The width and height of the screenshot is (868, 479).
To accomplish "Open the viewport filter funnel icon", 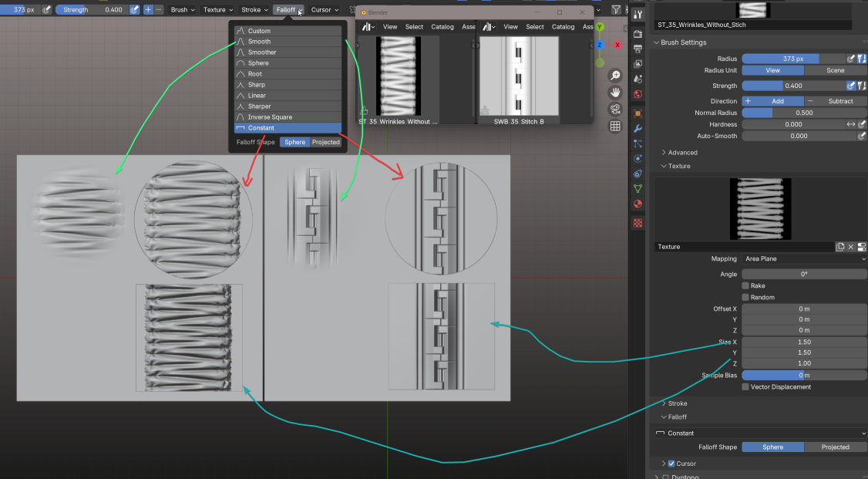I will (x=616, y=9).
